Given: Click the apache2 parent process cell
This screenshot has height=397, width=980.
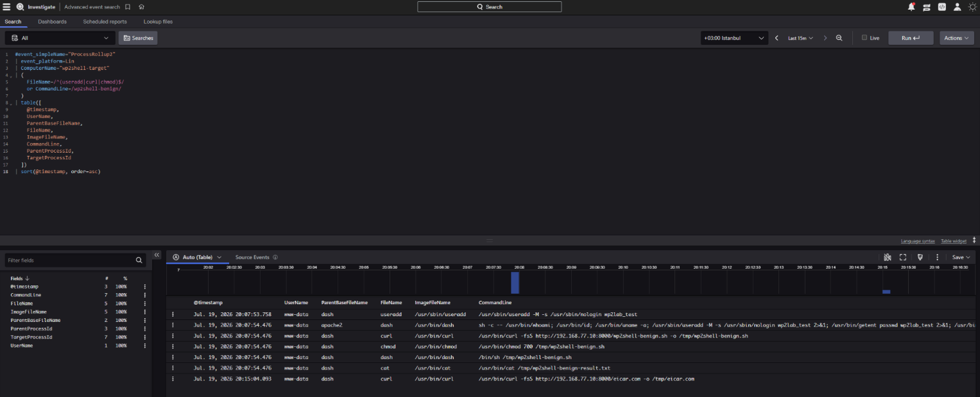Looking at the screenshot, I should point(332,325).
